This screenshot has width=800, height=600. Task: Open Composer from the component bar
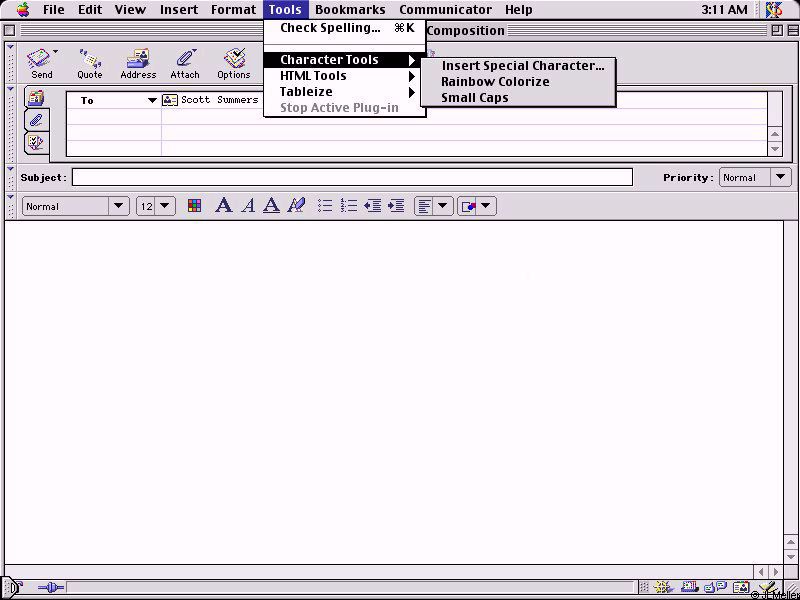coord(767,588)
